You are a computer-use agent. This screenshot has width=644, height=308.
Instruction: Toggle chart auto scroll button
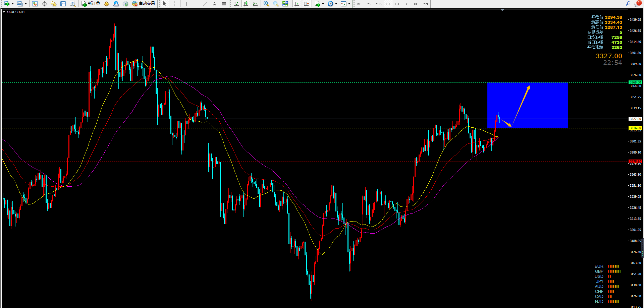pos(297,4)
